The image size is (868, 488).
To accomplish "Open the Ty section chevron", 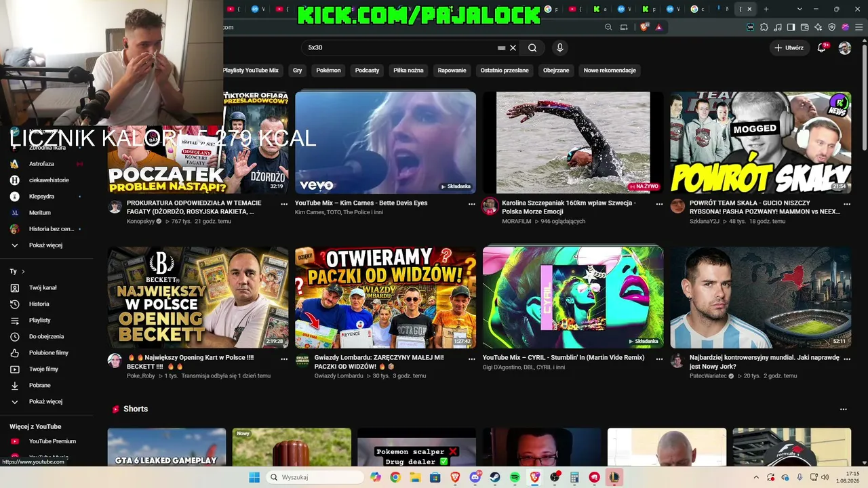I will tap(23, 271).
